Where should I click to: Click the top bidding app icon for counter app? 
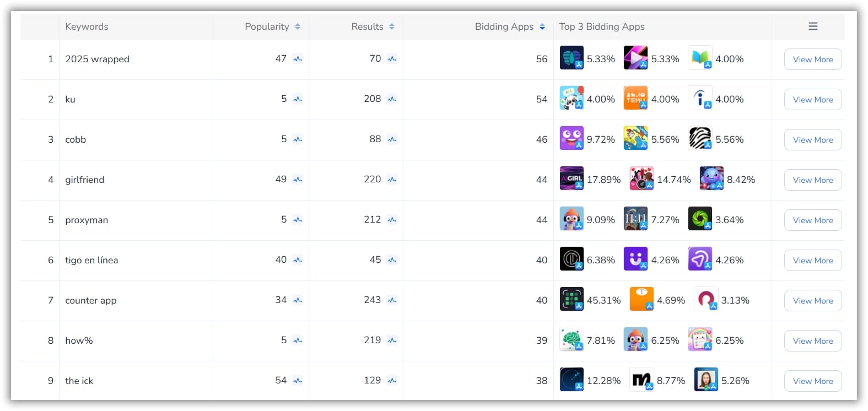[572, 300]
